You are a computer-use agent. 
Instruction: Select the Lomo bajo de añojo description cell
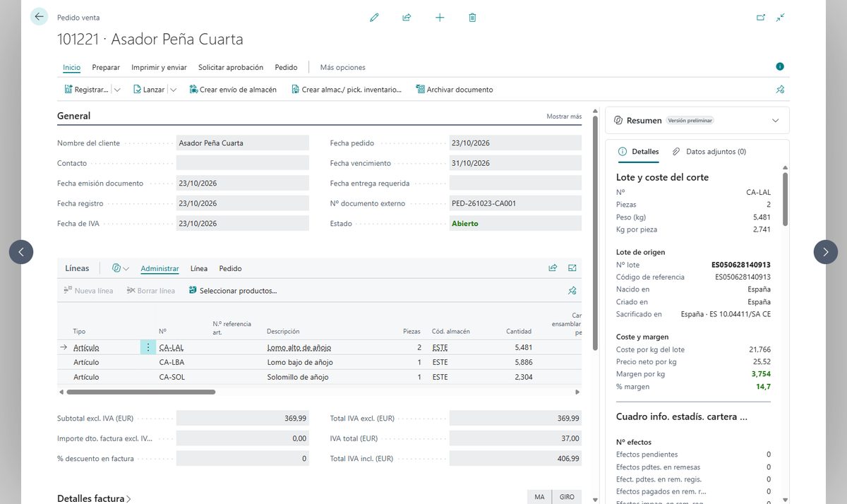pos(300,362)
